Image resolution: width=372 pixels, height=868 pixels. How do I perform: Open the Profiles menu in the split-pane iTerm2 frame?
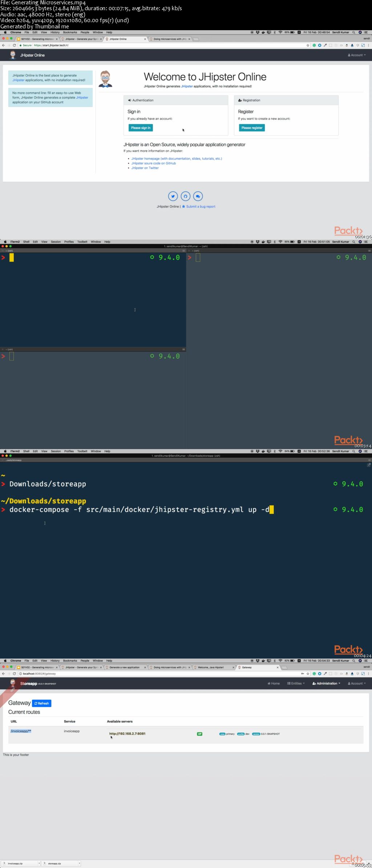69,242
